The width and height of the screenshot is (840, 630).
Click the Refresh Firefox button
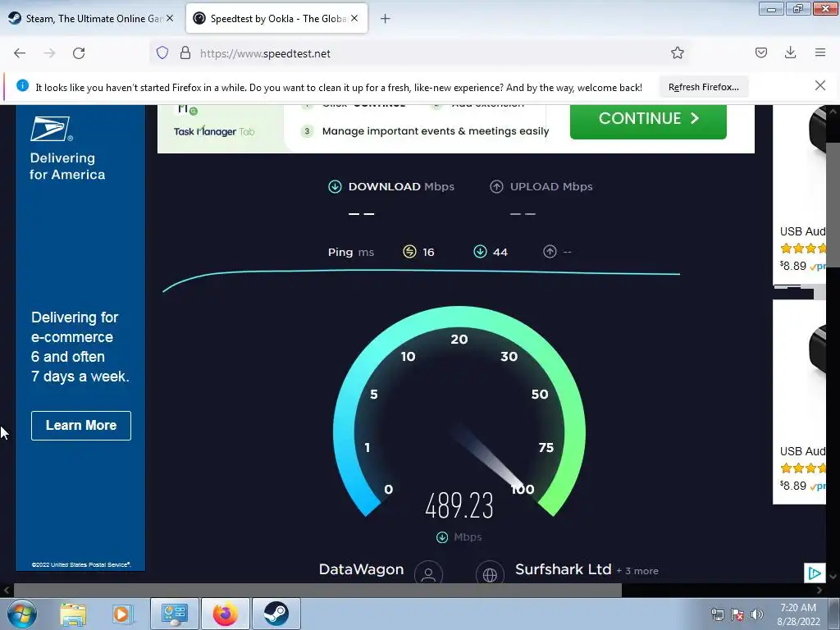(703, 87)
